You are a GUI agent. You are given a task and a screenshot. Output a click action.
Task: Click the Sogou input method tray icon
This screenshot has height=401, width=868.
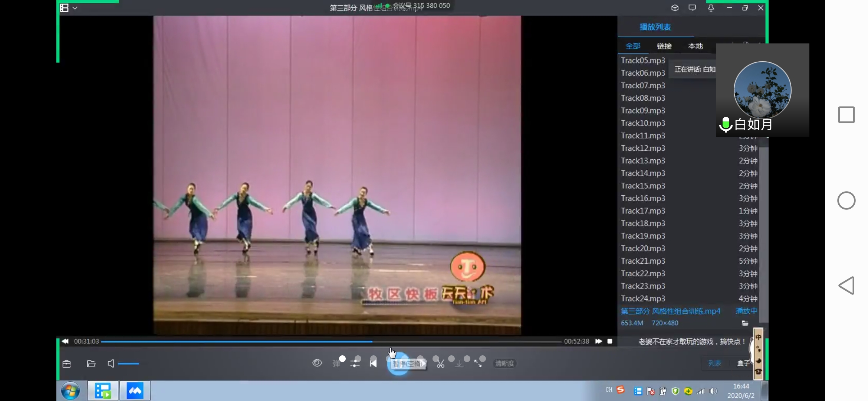point(621,390)
